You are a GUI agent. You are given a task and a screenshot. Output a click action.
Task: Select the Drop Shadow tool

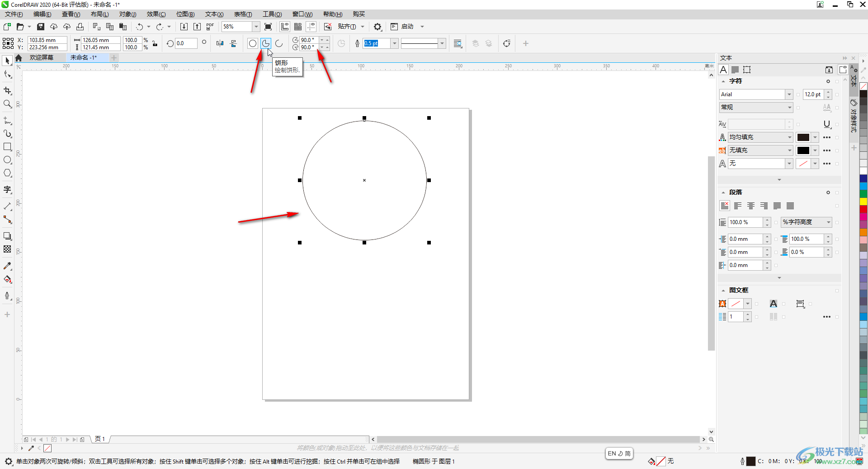[x=7, y=236]
